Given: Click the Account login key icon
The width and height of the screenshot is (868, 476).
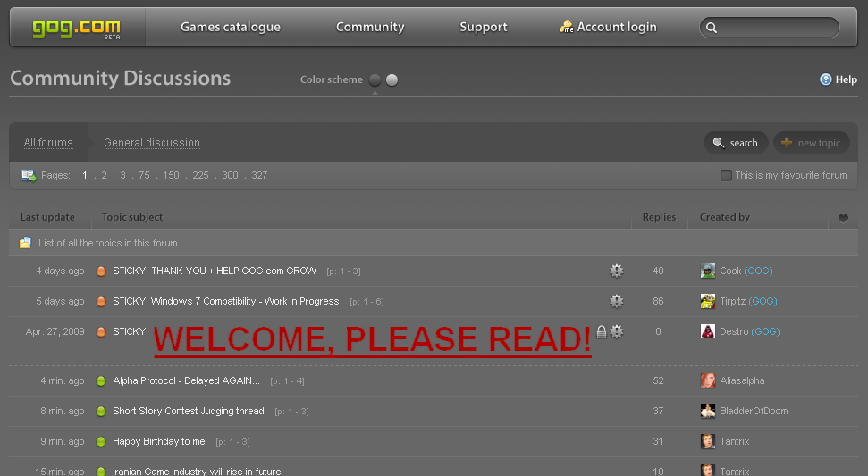Looking at the screenshot, I should pos(566,27).
